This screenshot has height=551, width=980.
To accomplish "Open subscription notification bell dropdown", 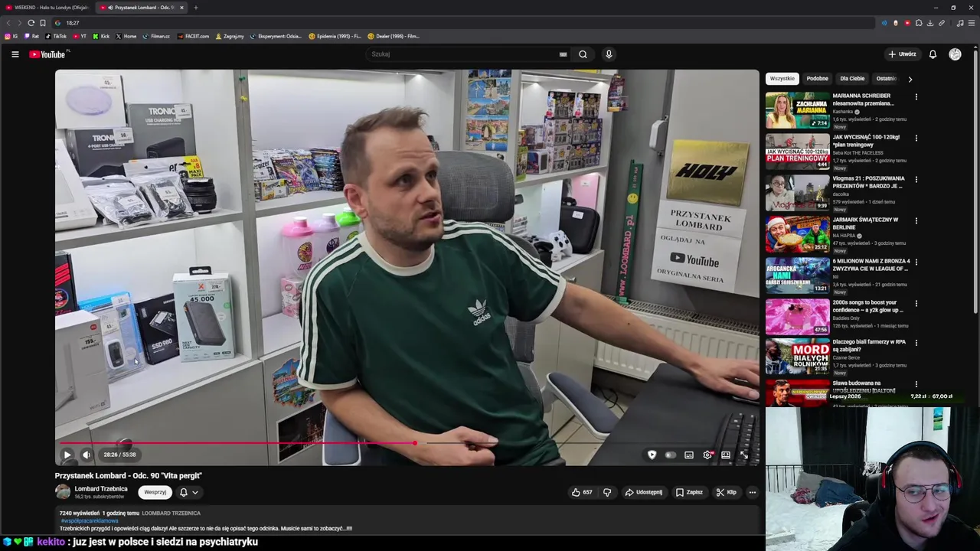I will pyautogui.click(x=188, y=492).
